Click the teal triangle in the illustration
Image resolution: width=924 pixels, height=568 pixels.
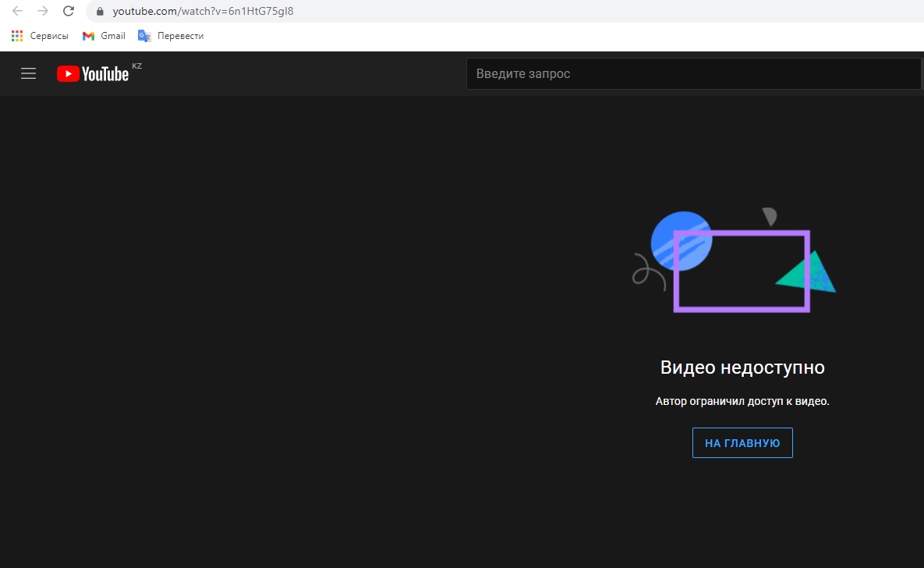point(811,275)
